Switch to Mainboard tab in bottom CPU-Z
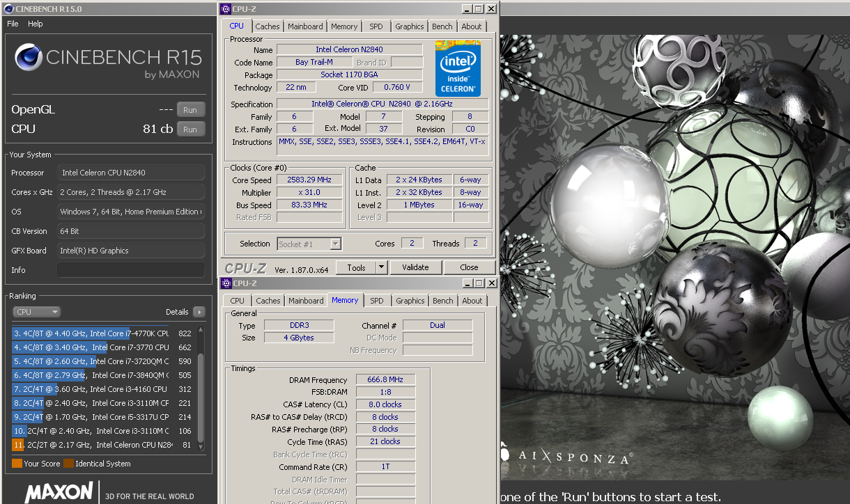This screenshot has width=850, height=504. 307,301
